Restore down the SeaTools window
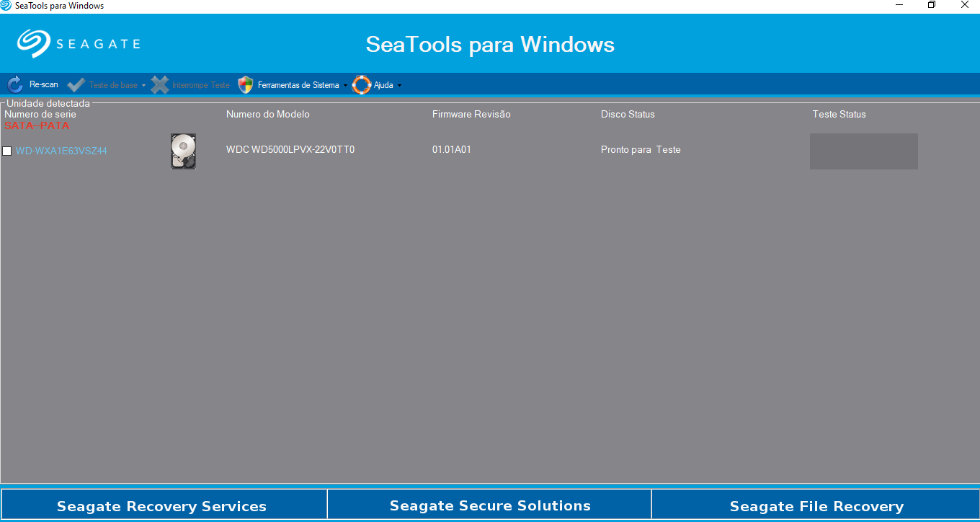The width and height of the screenshot is (980, 522). (932, 5)
